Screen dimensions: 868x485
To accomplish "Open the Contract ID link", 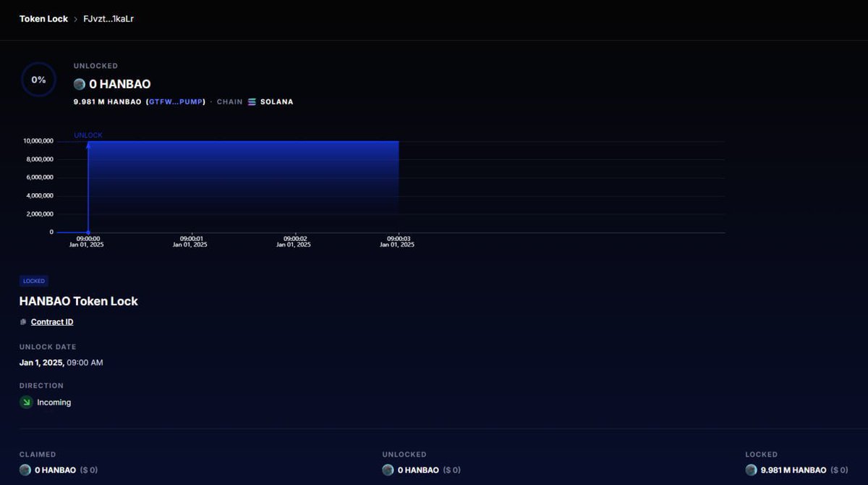I will click(52, 322).
